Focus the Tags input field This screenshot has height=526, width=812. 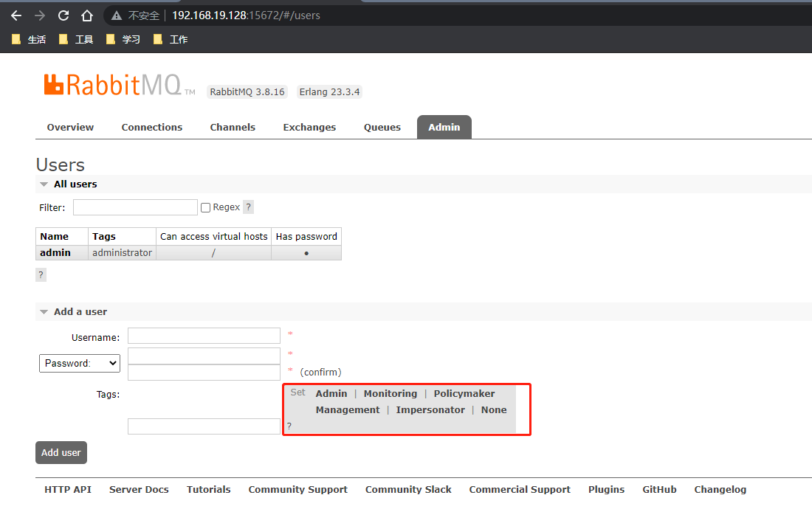204,426
